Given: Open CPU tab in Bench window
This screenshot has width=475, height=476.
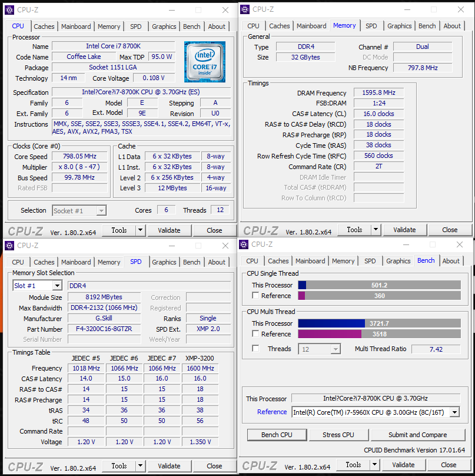Looking at the screenshot, I should 252,261.
